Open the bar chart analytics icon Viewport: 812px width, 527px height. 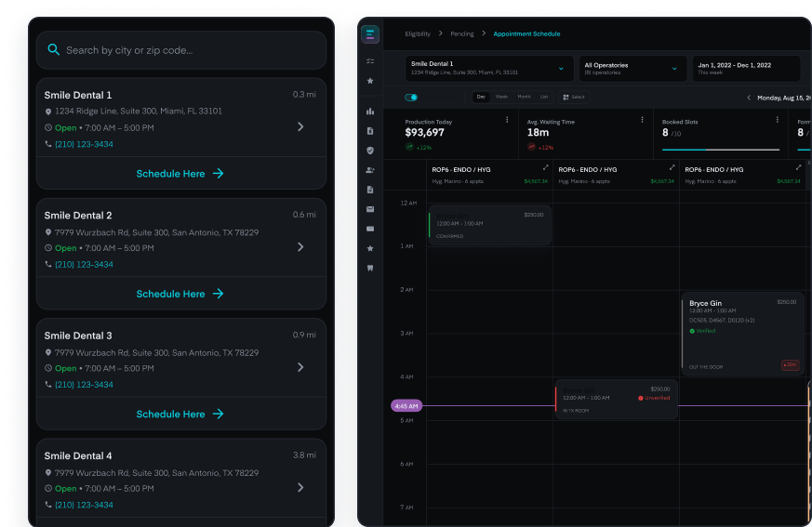(370, 112)
